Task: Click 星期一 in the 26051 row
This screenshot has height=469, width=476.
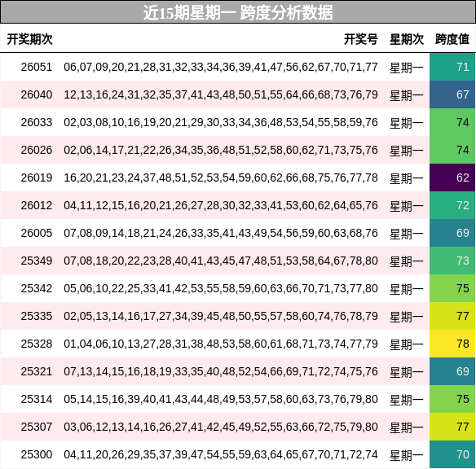Action: (407, 68)
